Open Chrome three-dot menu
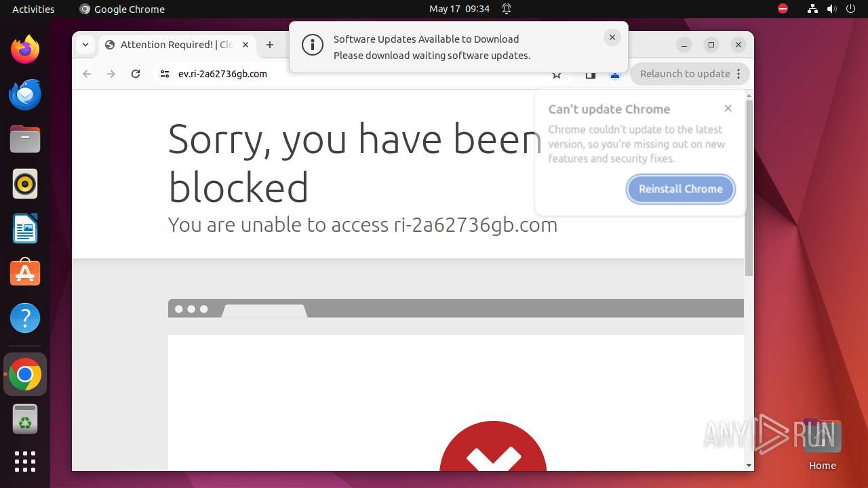 point(738,74)
